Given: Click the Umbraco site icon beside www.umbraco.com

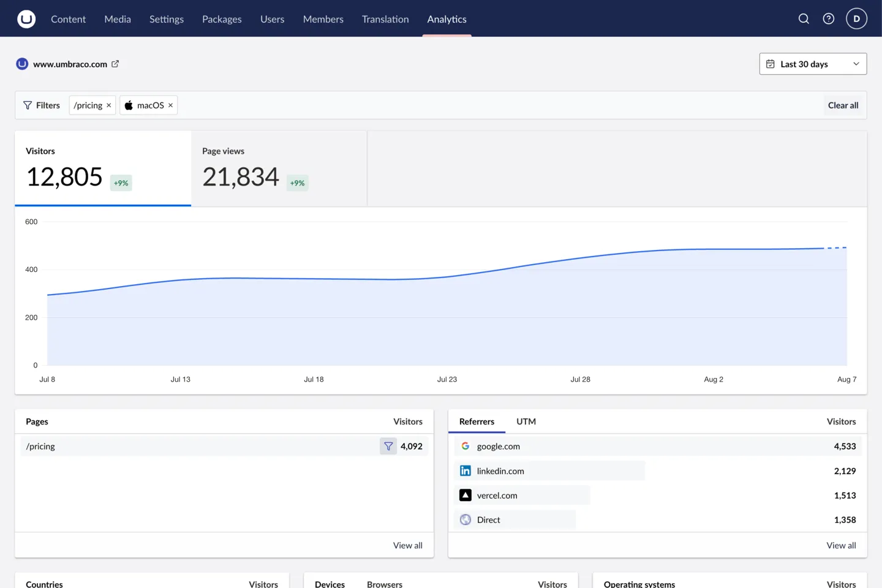Looking at the screenshot, I should 22,64.
